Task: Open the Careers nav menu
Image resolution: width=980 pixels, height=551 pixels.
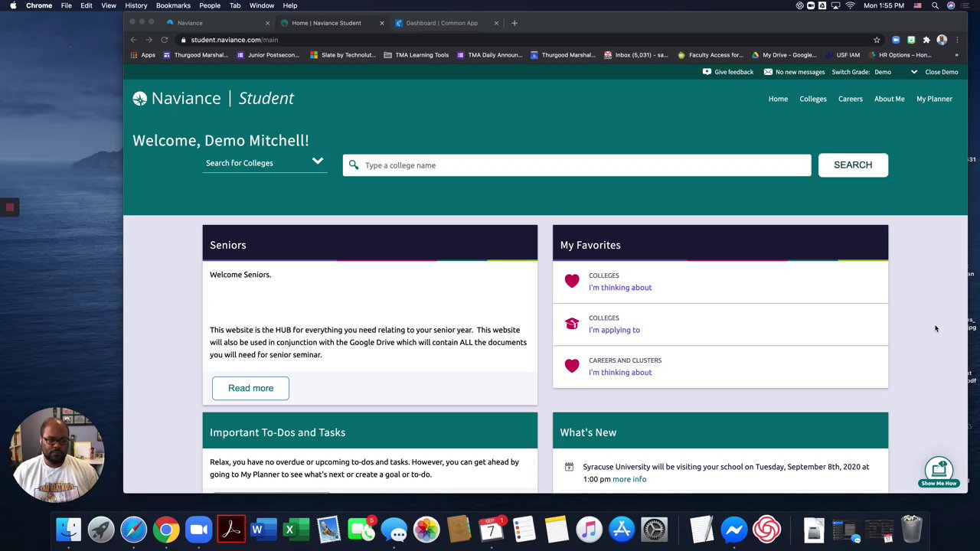Action: (850, 99)
